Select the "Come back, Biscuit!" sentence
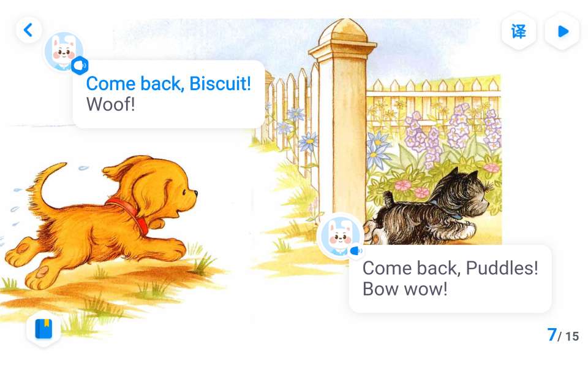The width and height of the screenshot is (588, 368). tap(168, 83)
